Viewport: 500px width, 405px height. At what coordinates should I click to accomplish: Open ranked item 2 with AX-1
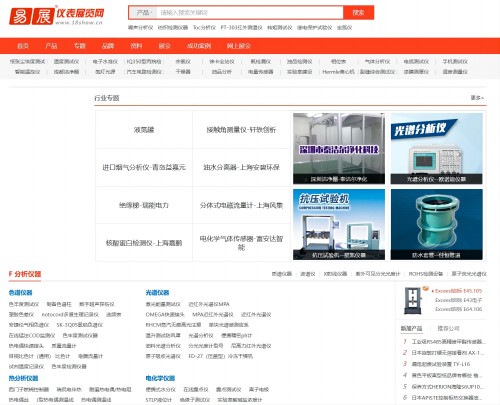(448, 353)
